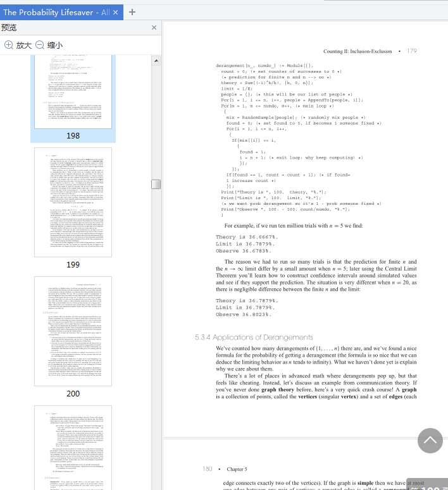Click the code line derangement[n_, numdo_]
This screenshot has height=490, width=448.
click(x=264, y=66)
